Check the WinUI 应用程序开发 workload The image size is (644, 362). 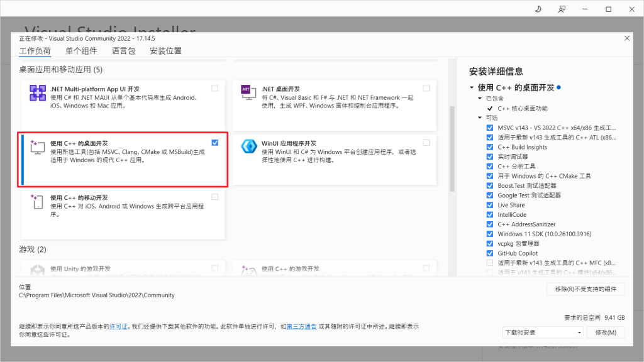click(426, 143)
